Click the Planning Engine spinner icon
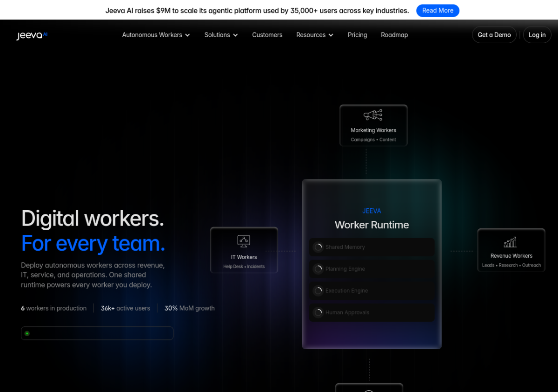 coord(318,269)
